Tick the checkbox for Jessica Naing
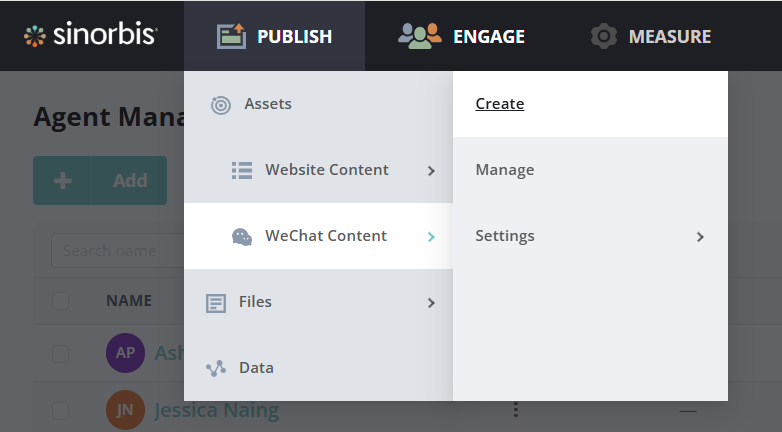The height and width of the screenshot is (432, 782). click(x=61, y=410)
